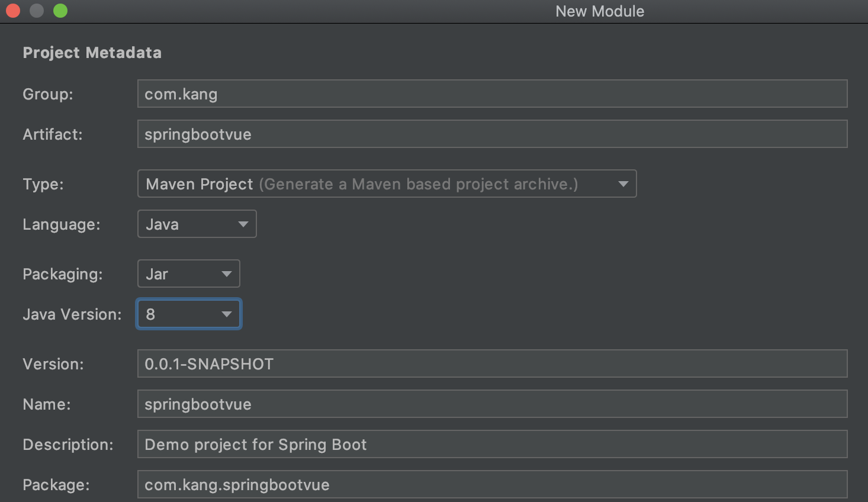The width and height of the screenshot is (868, 502).
Task: Click the New Module title bar text
Action: click(x=599, y=11)
